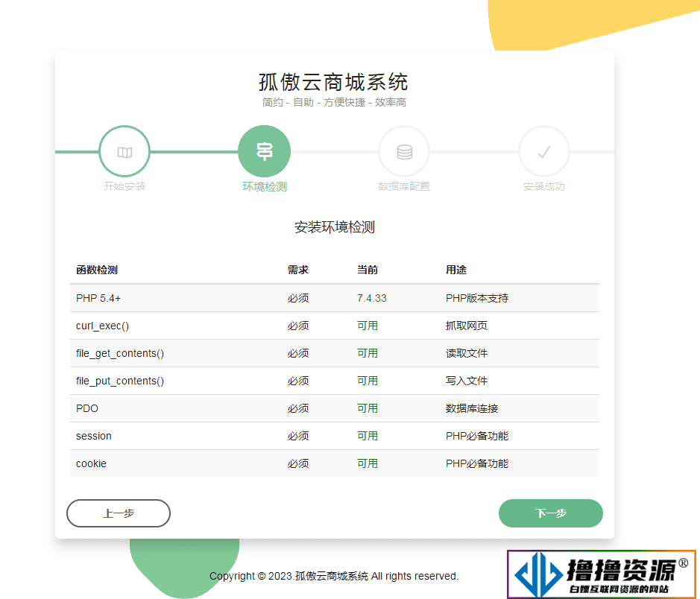Viewport: 700px width, 599px height.
Task: Select the 数据库配置 step label
Action: coord(404,186)
